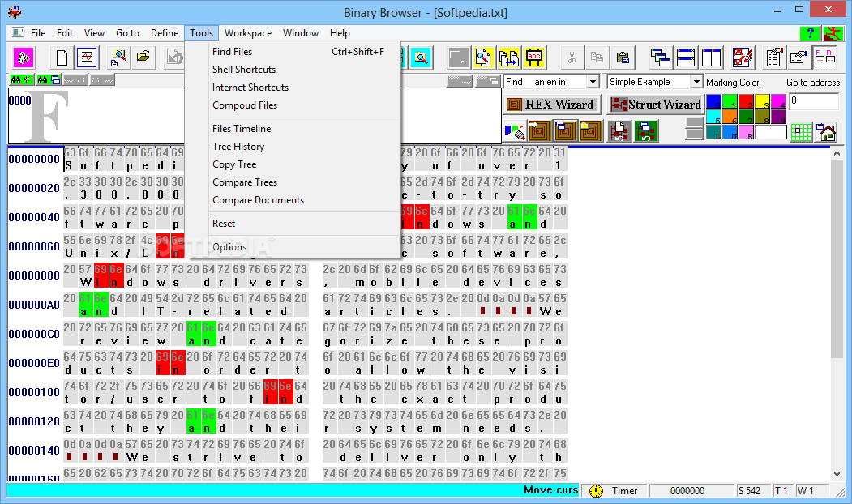Click the yellow 'abc' board icon
Viewport: 852px width, 504px height.
click(x=535, y=57)
